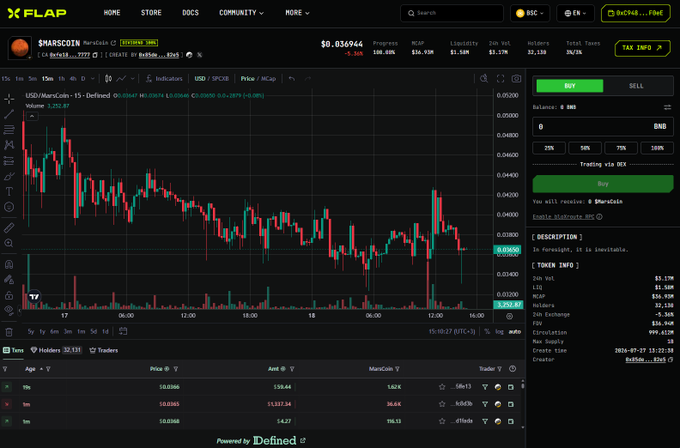Image resolution: width=680 pixels, height=448 pixels.
Task: Collapse the chart legend arrow
Action: (x=32, y=116)
